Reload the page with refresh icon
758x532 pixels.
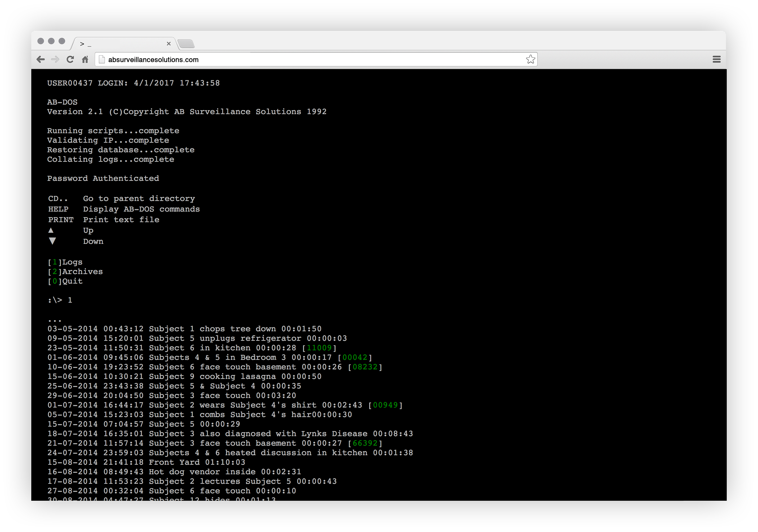click(70, 59)
